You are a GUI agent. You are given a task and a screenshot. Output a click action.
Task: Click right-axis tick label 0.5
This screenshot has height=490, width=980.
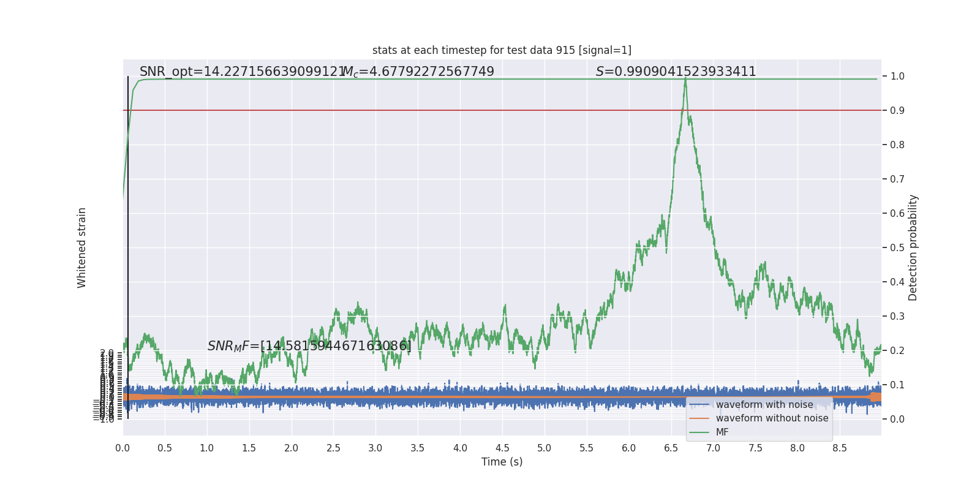[897, 248]
